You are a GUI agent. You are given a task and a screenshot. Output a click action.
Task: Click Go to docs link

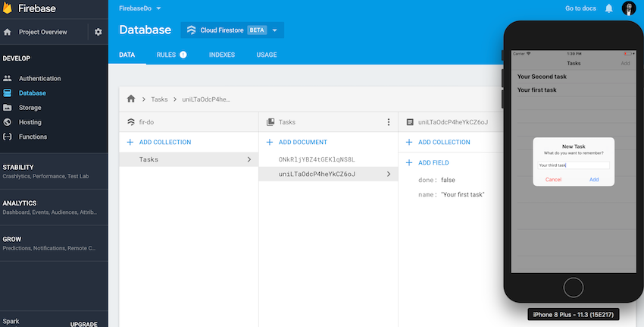580,8
